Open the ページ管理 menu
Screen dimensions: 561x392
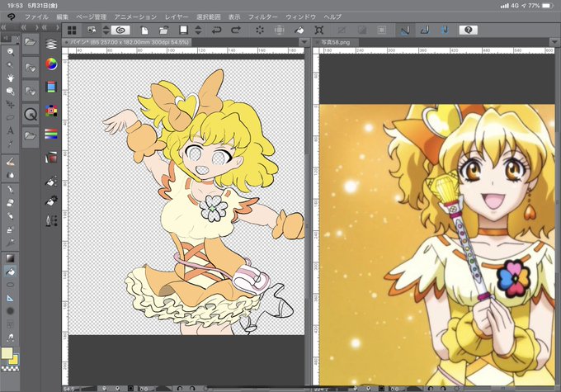coord(91,17)
